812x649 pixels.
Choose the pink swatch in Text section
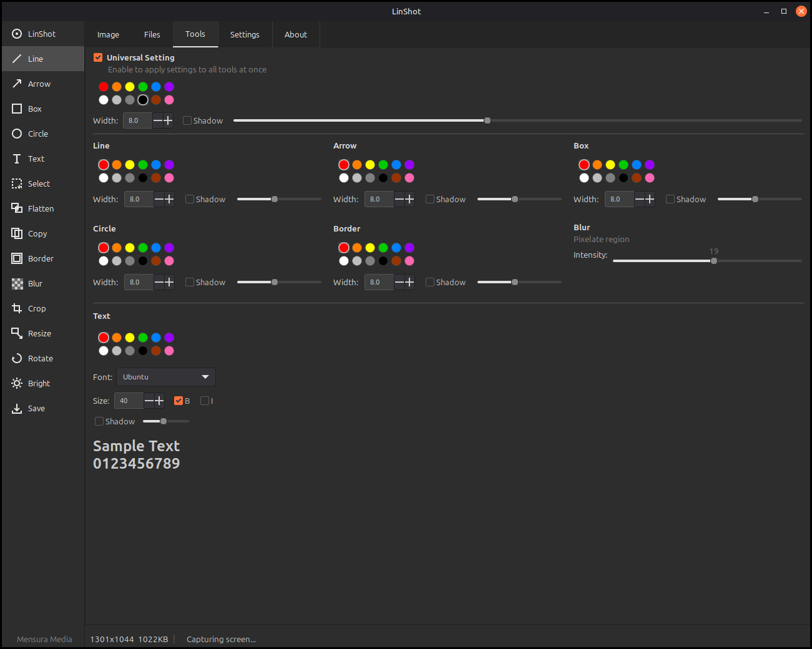pyautogui.click(x=169, y=351)
